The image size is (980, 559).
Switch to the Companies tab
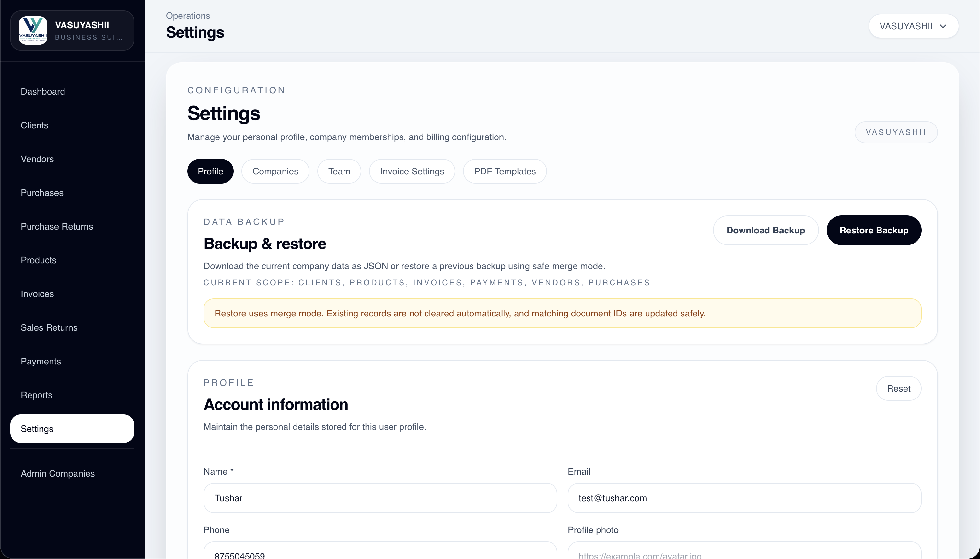click(275, 171)
